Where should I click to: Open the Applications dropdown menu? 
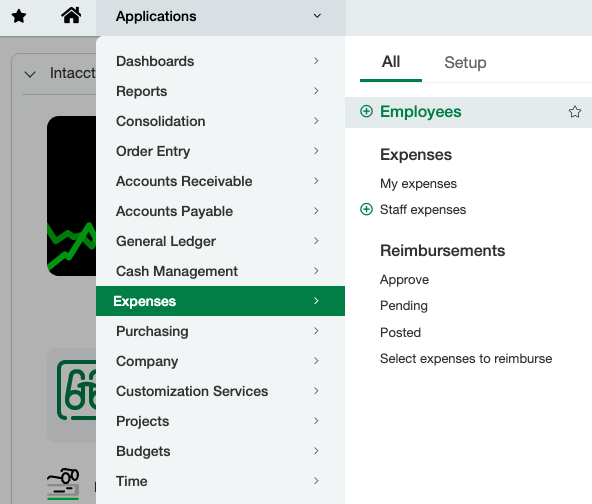(220, 16)
